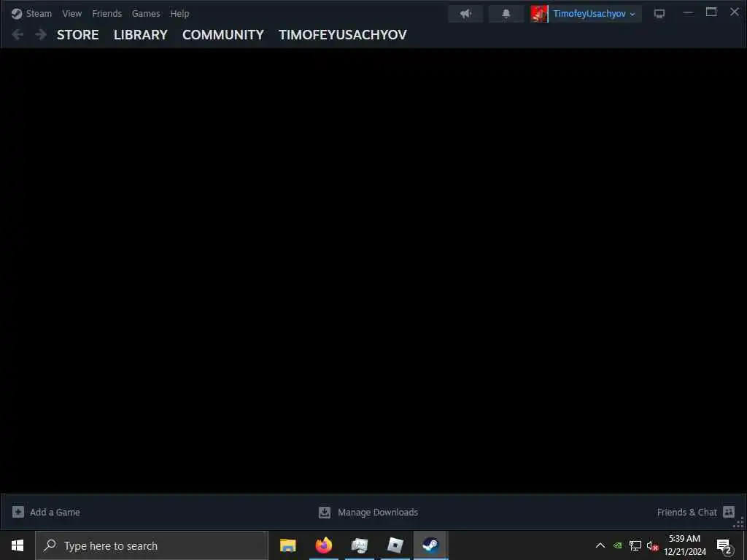This screenshot has width=747, height=560.
Task: Open the Roblox taskbar icon
Action: [x=395, y=545]
